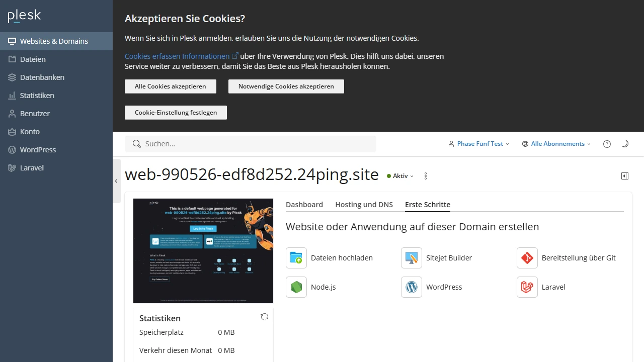Toggle the right side panel icon

point(625,176)
